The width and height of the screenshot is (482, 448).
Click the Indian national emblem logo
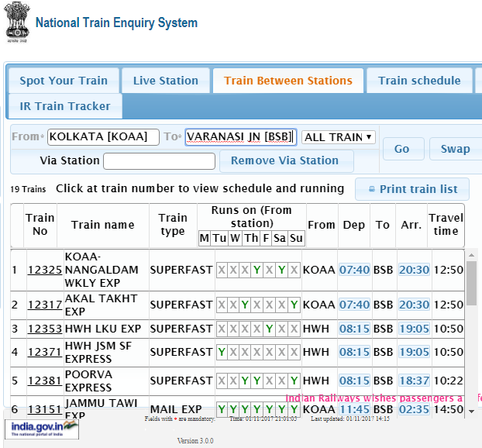[x=17, y=22]
